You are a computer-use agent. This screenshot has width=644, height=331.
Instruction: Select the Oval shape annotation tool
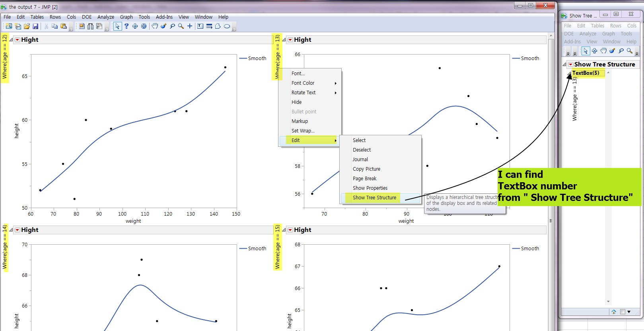[227, 26]
